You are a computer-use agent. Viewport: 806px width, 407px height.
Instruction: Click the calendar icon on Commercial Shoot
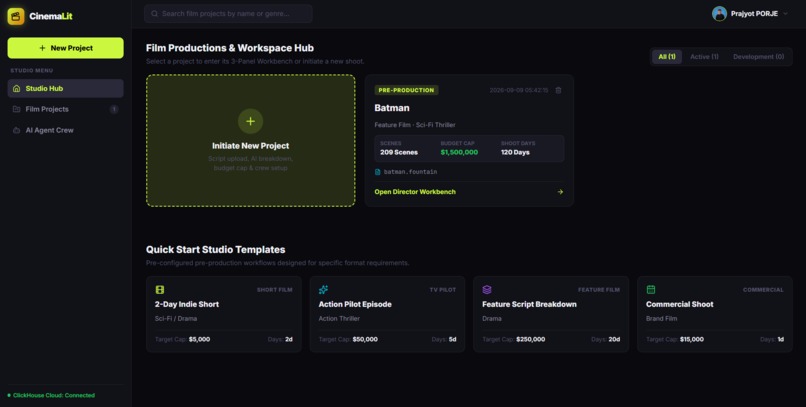pos(651,290)
